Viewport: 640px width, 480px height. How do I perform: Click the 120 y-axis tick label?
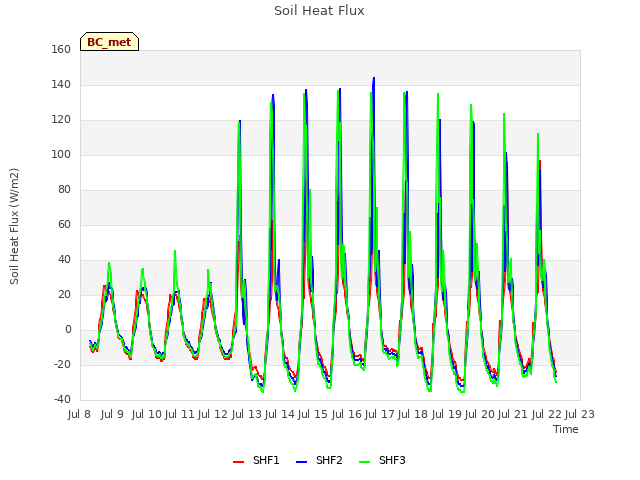coord(61,120)
